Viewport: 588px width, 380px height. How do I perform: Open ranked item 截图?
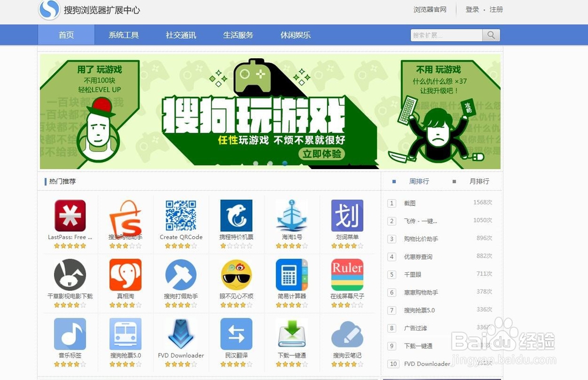point(409,203)
